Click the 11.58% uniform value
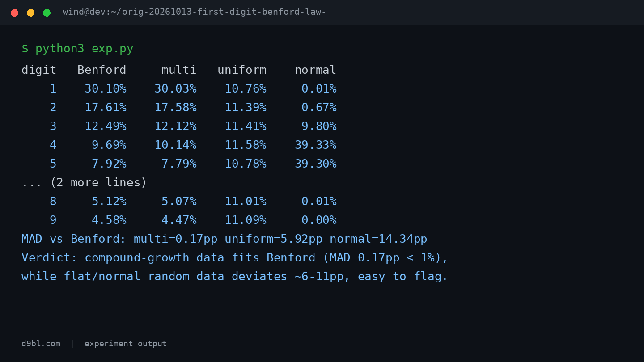 click(246, 145)
